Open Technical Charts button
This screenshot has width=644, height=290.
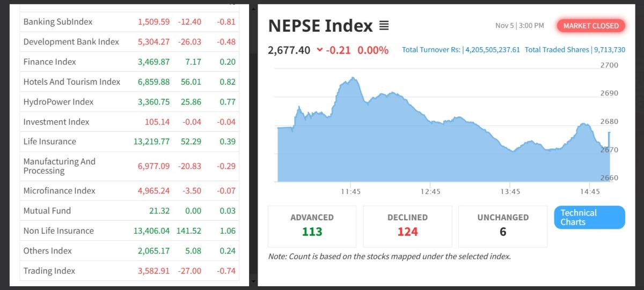589,217
